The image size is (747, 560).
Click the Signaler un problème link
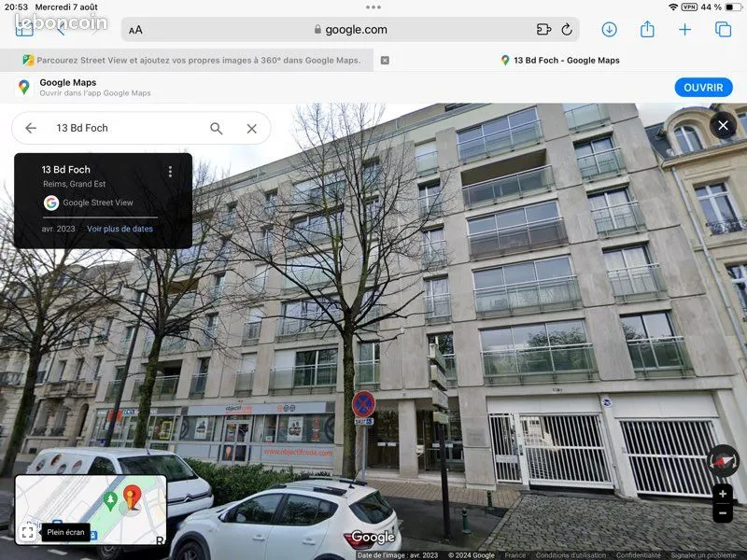coord(703,555)
